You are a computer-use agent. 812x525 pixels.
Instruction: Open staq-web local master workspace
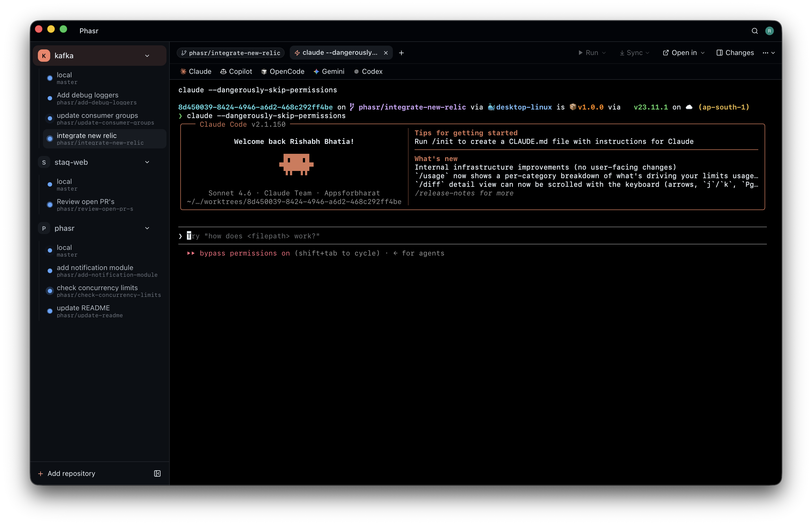[x=104, y=184]
